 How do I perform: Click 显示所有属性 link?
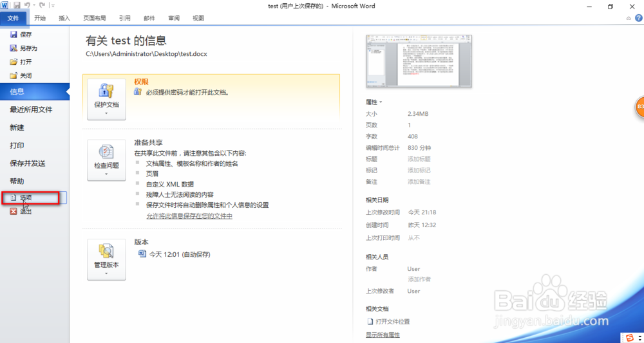383,335
